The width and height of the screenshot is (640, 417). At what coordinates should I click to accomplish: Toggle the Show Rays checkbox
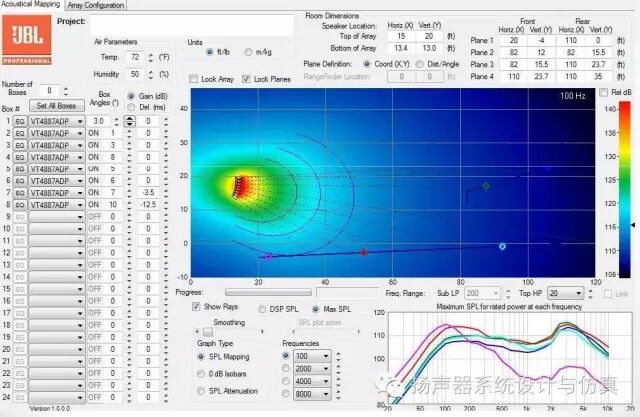[197, 307]
